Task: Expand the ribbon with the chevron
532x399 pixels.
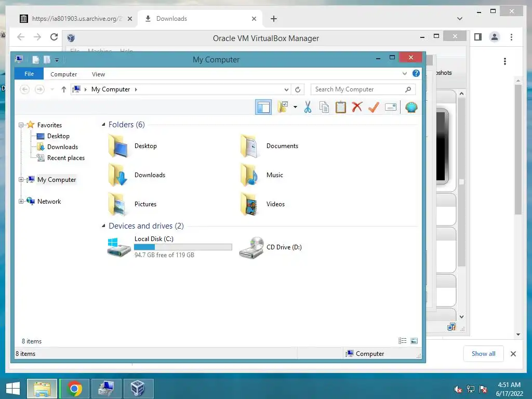Action: pos(404,73)
